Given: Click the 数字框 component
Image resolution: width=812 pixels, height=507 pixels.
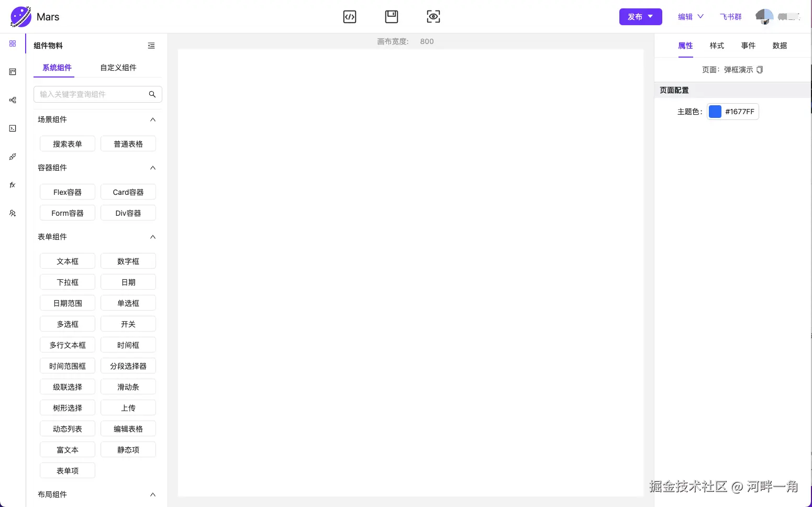Looking at the screenshot, I should [x=128, y=261].
